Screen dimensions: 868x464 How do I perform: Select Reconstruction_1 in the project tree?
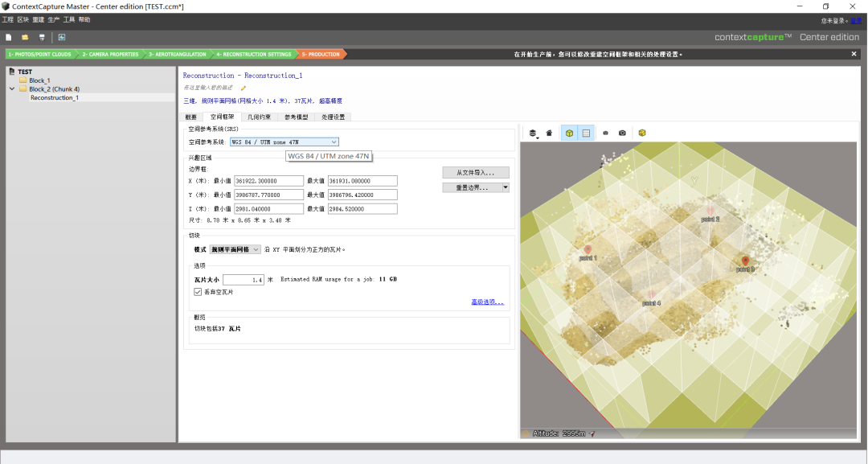pyautogui.click(x=55, y=97)
